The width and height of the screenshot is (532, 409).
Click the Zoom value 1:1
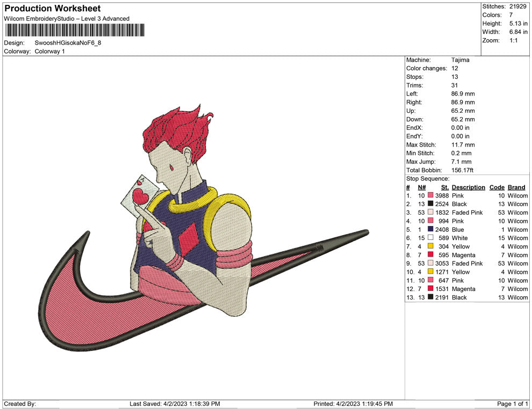click(x=513, y=40)
